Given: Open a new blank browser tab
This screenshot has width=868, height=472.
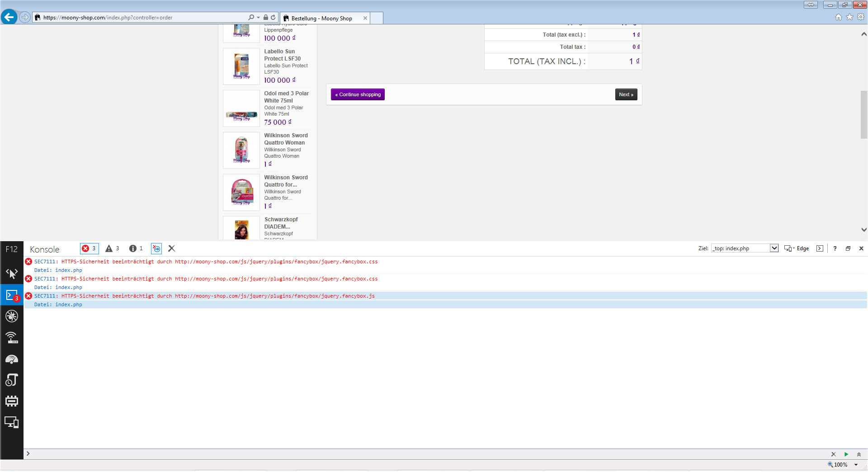Looking at the screenshot, I should pos(377,18).
